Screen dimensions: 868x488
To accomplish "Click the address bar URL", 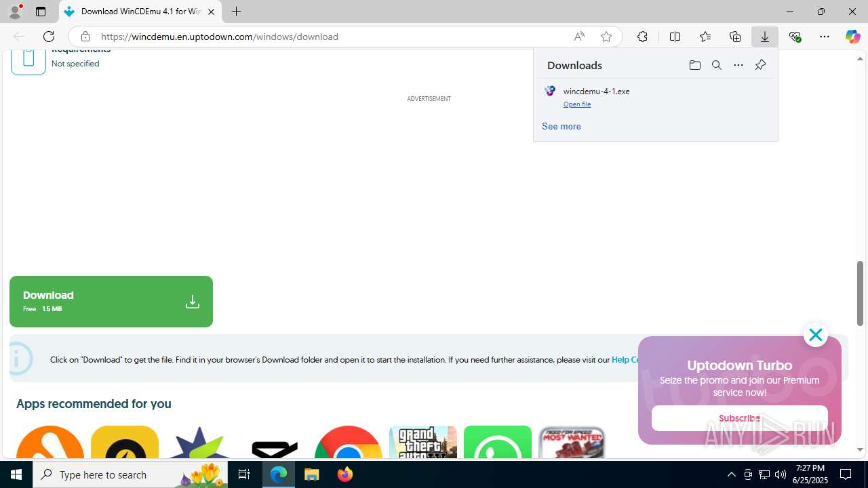I will [220, 37].
